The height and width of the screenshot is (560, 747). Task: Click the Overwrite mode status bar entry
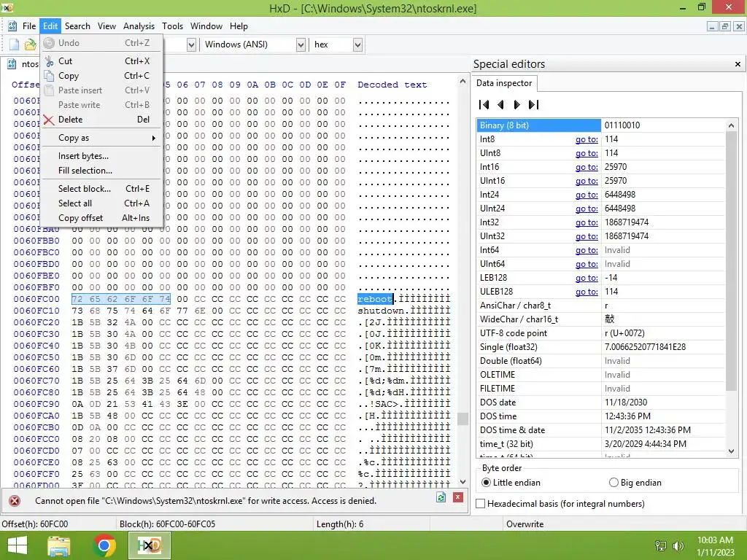coord(525,524)
